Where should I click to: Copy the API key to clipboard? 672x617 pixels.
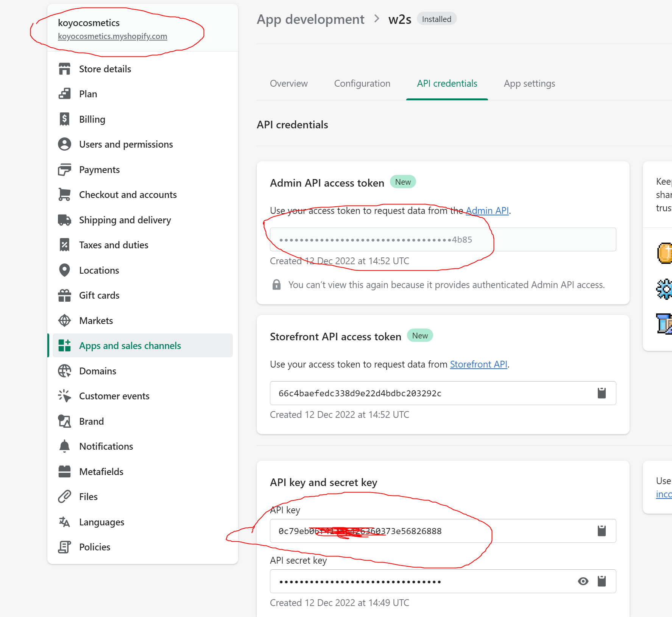coord(602,531)
